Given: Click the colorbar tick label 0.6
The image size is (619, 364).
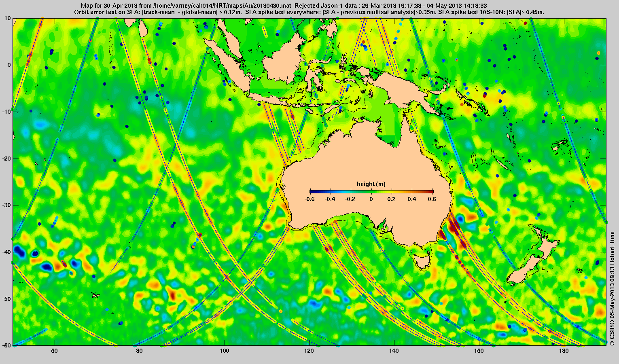Looking at the screenshot, I should 433,199.
